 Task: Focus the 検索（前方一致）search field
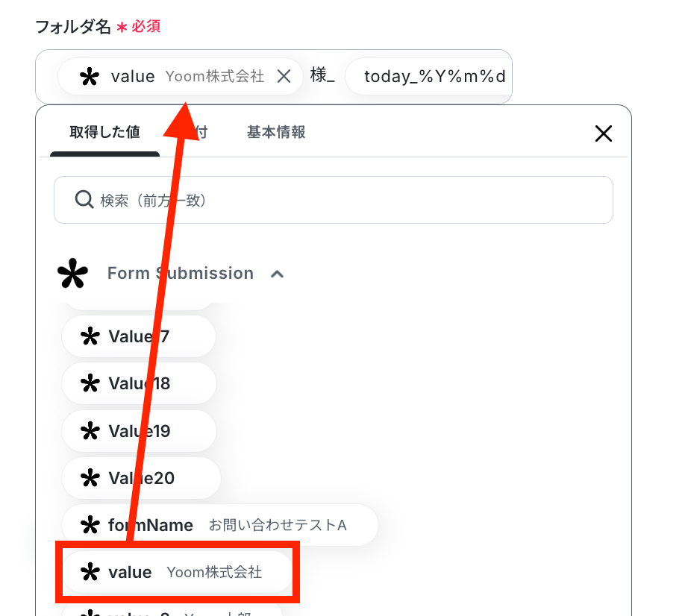point(334,200)
